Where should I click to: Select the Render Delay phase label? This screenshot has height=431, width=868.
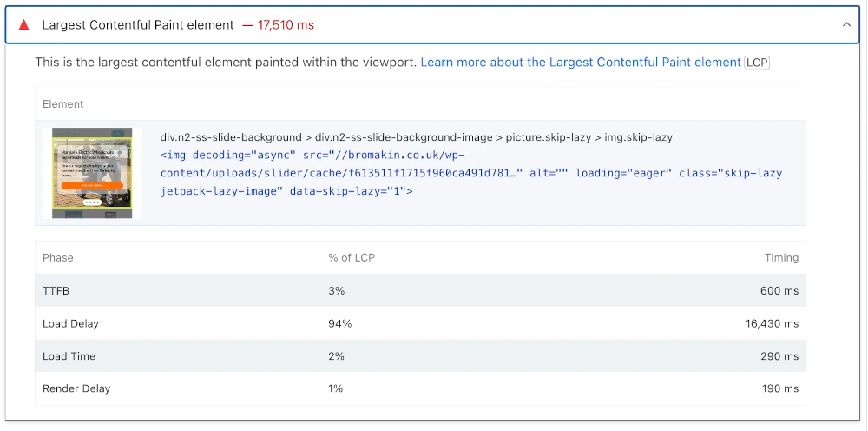[x=76, y=389]
